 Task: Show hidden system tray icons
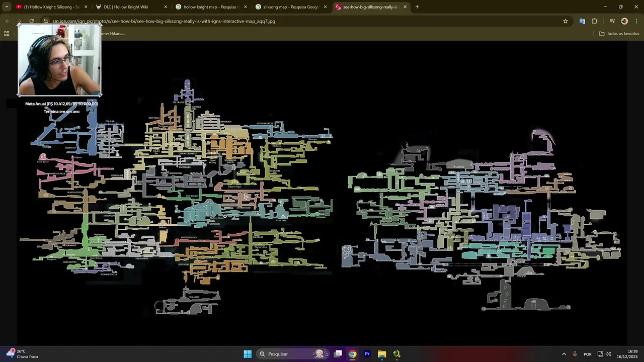coord(564,354)
